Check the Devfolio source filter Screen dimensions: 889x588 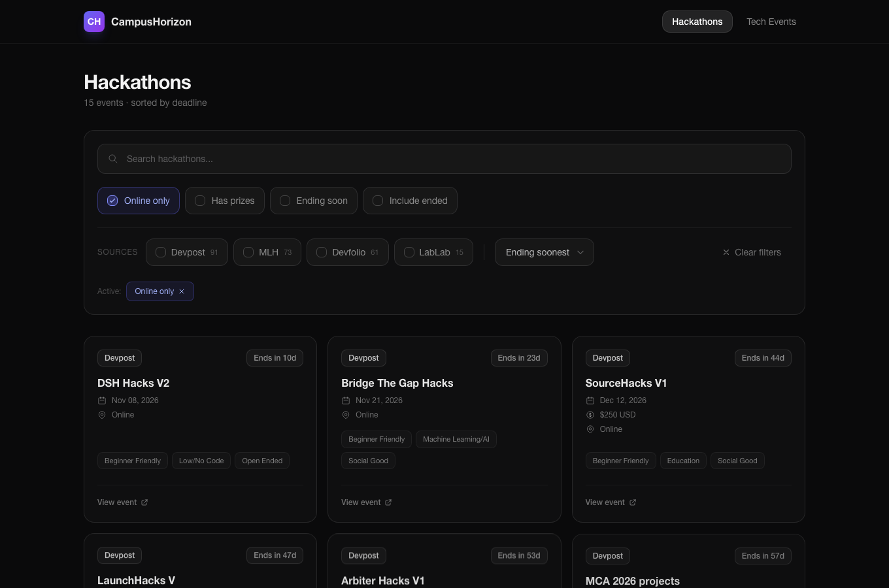pyautogui.click(x=348, y=252)
